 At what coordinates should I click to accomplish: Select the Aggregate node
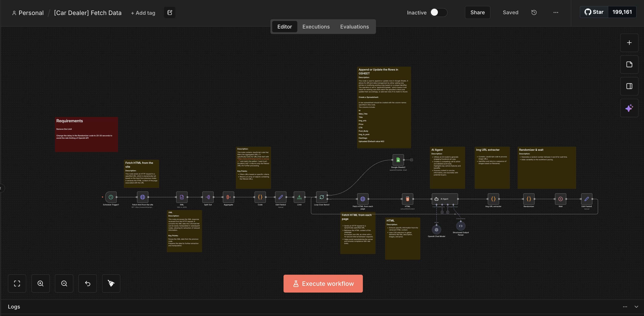[228, 197]
